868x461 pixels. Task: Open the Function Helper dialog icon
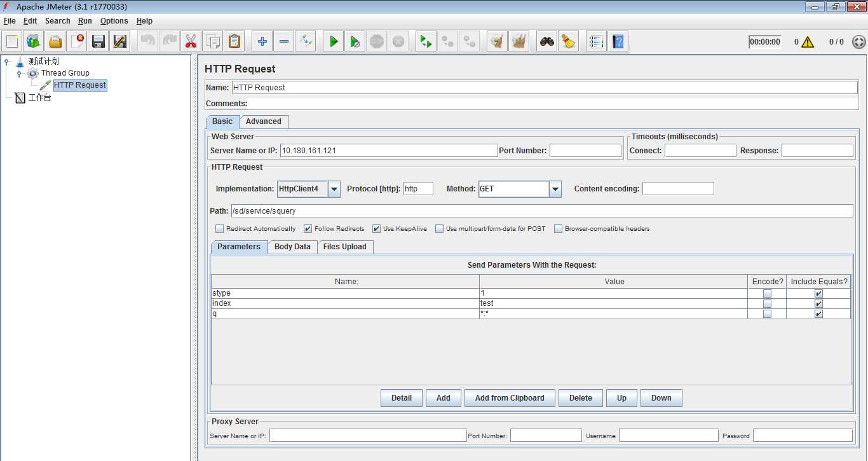point(597,42)
